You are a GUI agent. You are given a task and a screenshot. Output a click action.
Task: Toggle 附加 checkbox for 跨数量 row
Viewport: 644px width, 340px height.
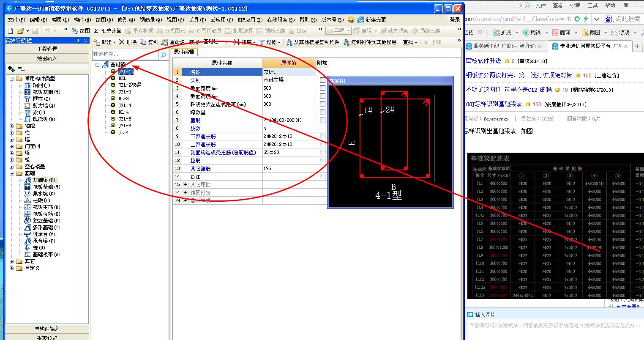(323, 112)
